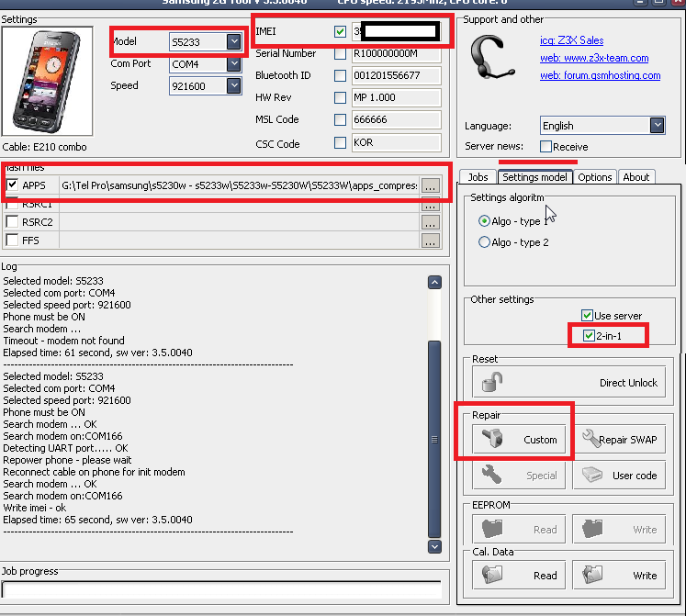
Task: Open the Language dropdown
Action: pos(658,126)
